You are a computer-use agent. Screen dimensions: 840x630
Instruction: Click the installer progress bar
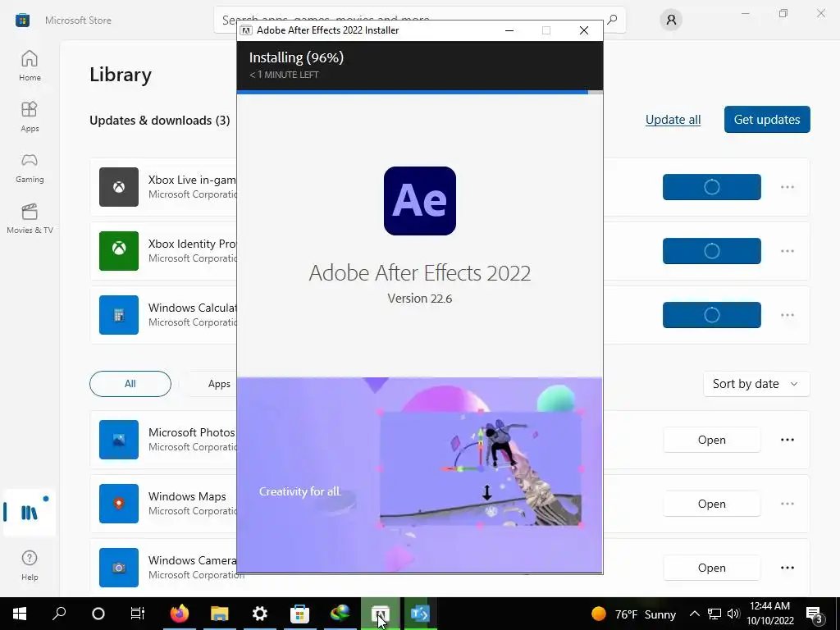point(420,92)
